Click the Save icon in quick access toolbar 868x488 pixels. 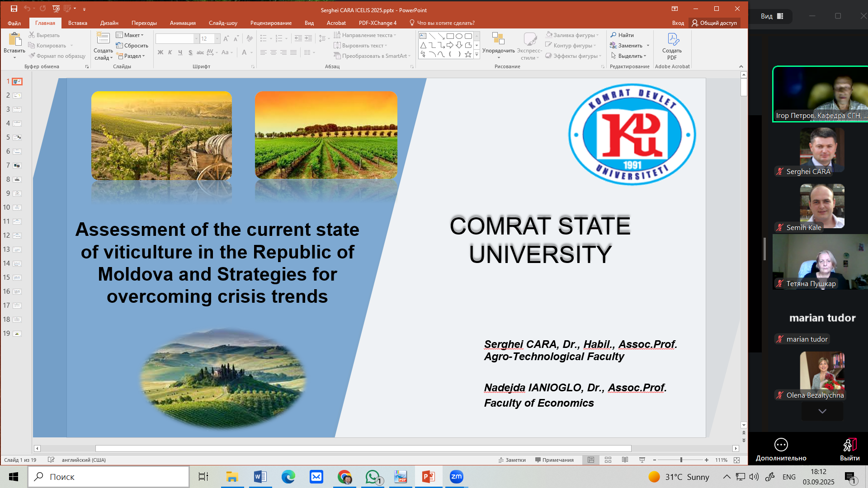[14, 9]
